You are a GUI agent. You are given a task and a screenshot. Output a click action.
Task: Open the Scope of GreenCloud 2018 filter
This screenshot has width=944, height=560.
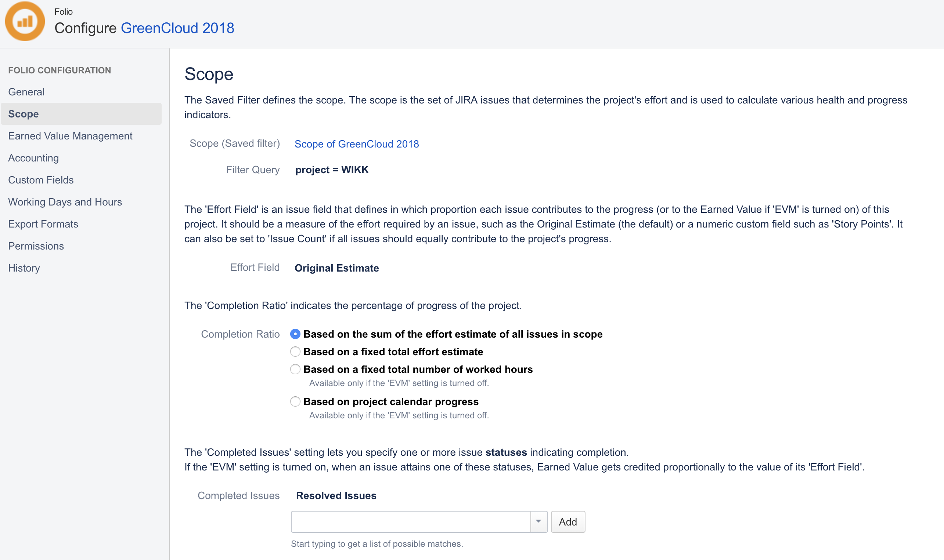point(356,144)
